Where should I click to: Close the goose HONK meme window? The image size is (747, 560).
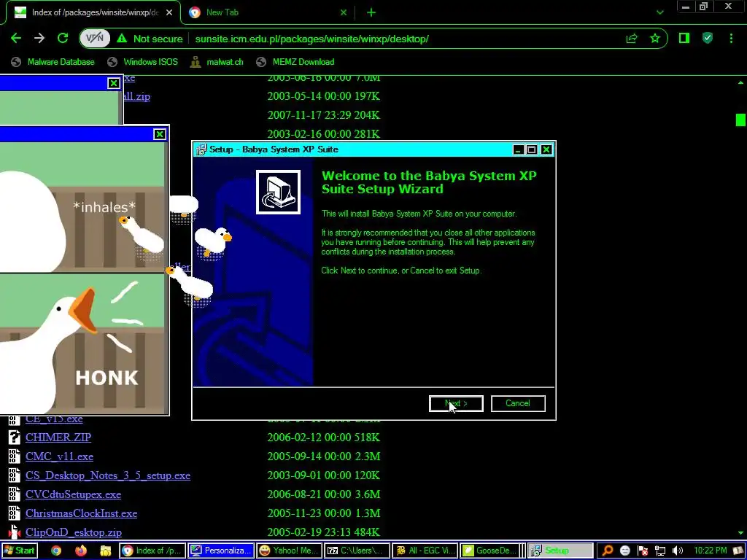point(160,134)
